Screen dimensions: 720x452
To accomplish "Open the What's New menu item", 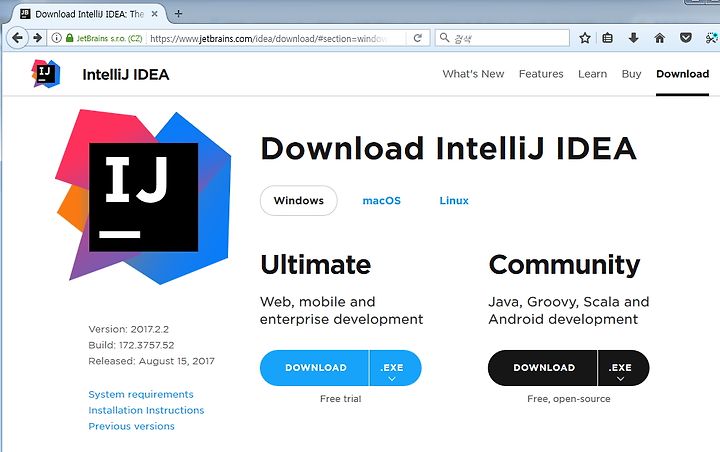I will [473, 74].
